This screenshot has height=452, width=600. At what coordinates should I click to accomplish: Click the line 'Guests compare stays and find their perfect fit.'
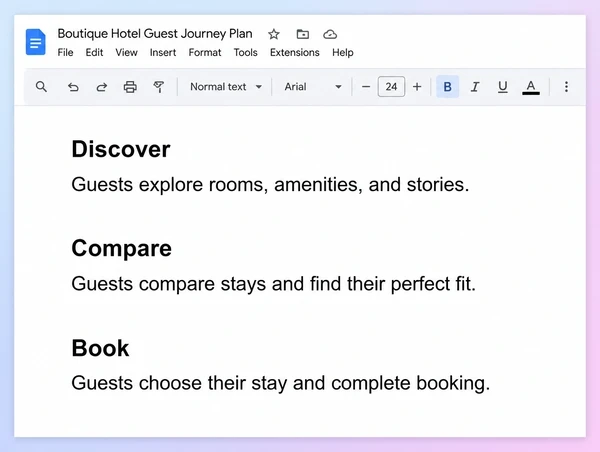(x=274, y=285)
